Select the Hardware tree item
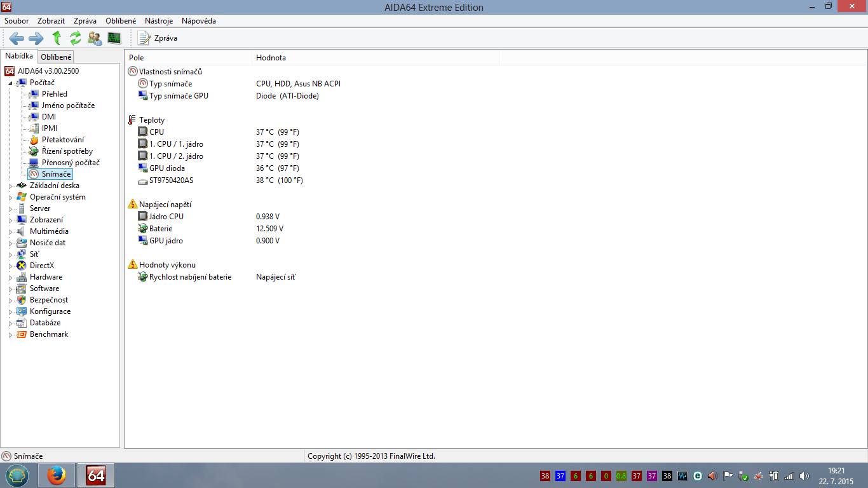The image size is (868, 488). click(x=46, y=277)
